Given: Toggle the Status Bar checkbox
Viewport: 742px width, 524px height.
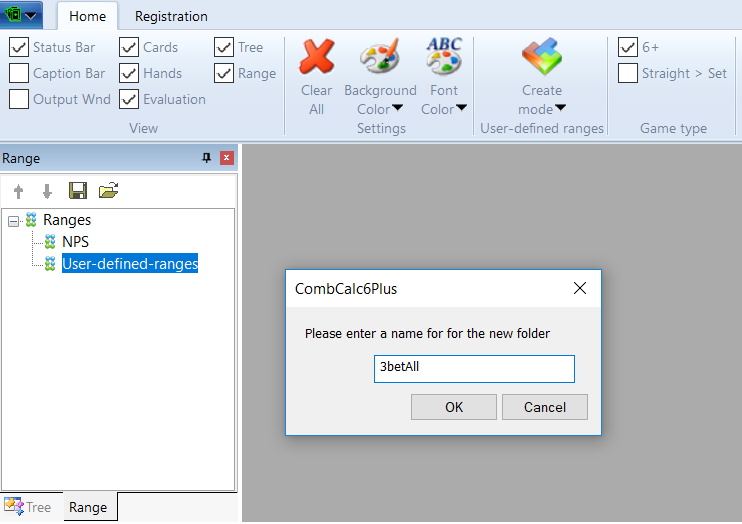Looking at the screenshot, I should pyautogui.click(x=19, y=47).
